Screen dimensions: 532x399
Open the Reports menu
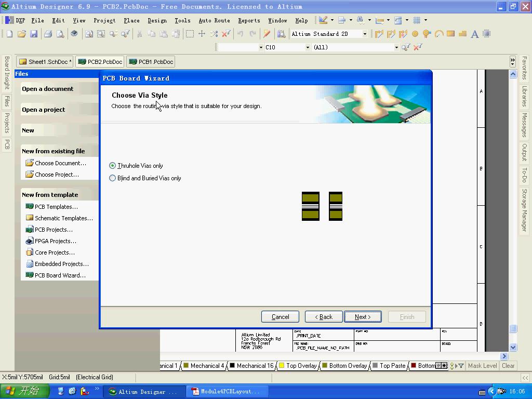249,20
